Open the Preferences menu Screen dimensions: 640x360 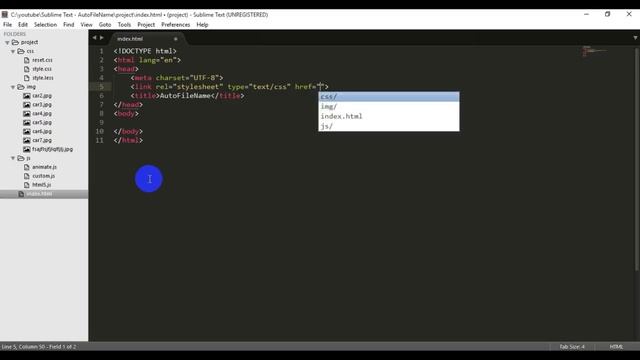176,25
